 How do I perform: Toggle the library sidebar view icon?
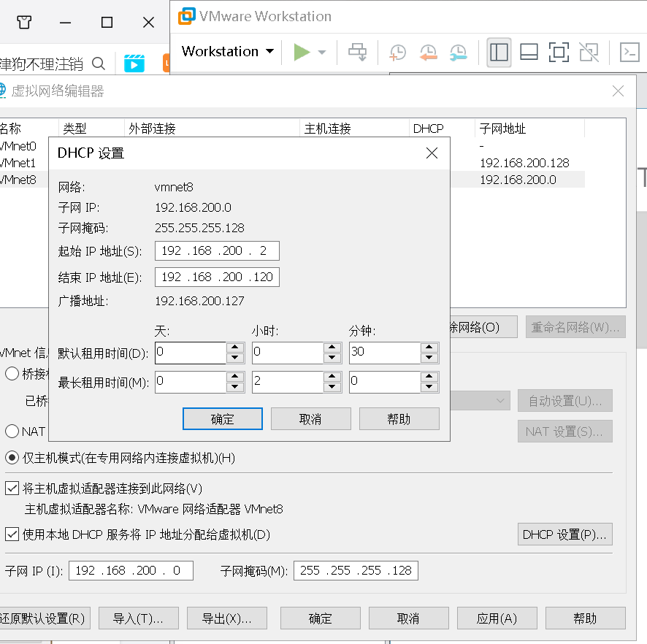(499, 53)
